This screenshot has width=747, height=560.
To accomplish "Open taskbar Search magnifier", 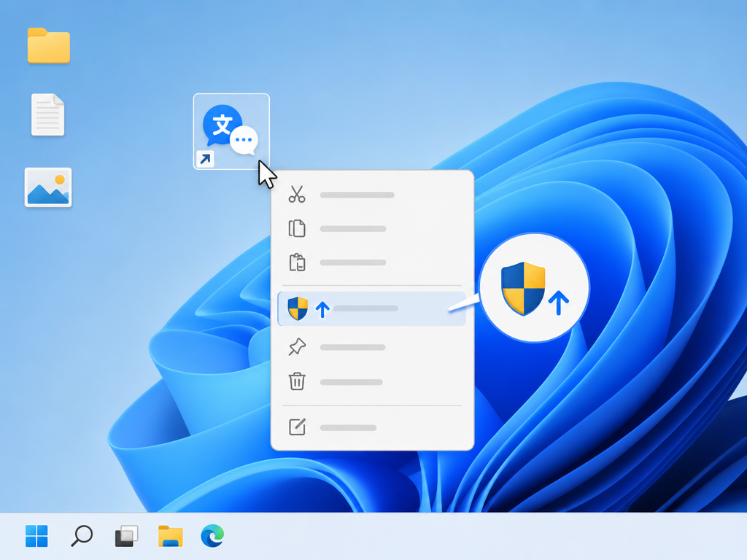I will click(x=82, y=536).
